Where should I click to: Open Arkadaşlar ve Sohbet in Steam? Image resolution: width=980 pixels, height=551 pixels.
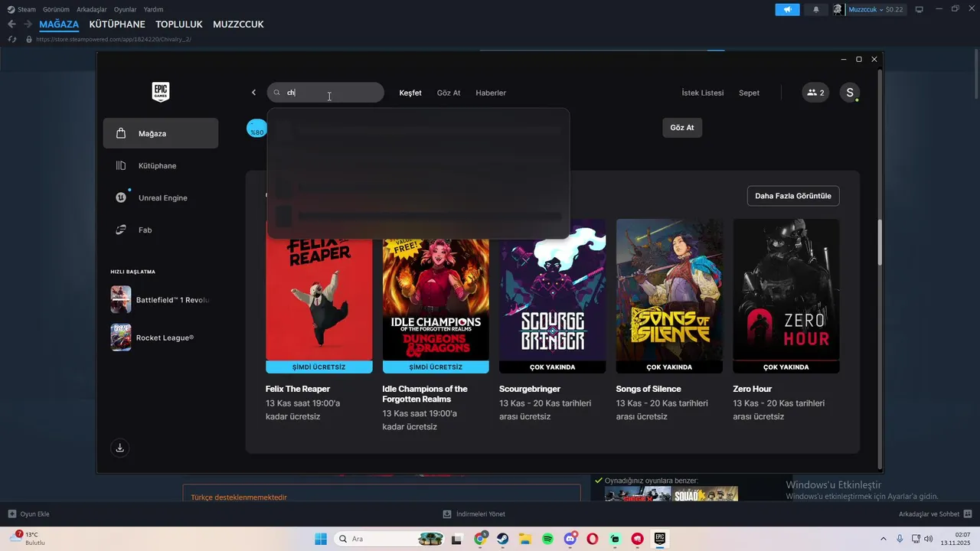(x=936, y=514)
